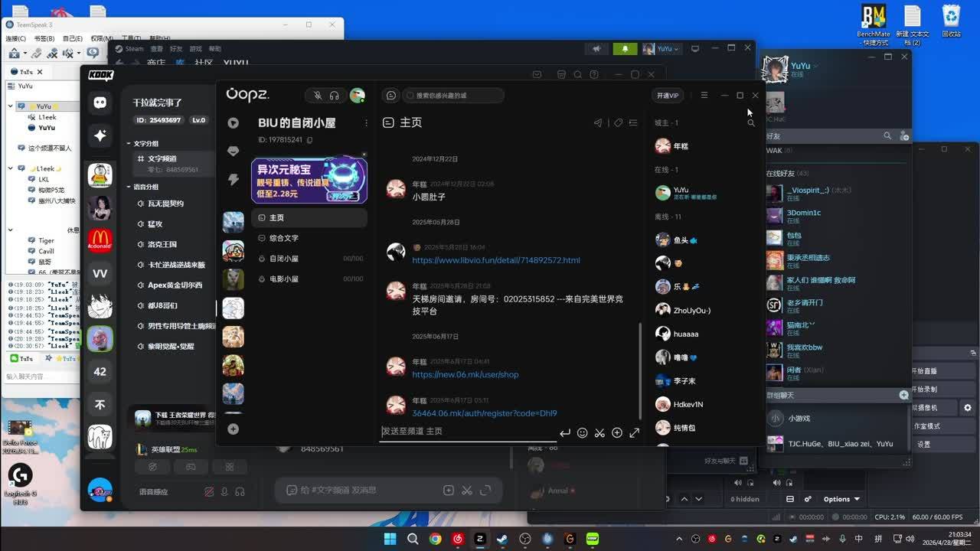This screenshot has width=980, height=551.
Task: Expand the Oopz message input box
Action: pos(635,433)
